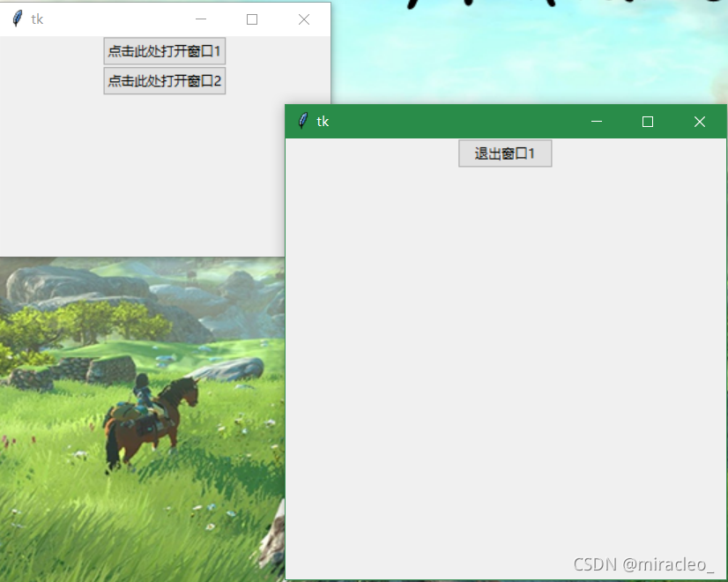Click the close icon on the green tk window

pyautogui.click(x=699, y=121)
